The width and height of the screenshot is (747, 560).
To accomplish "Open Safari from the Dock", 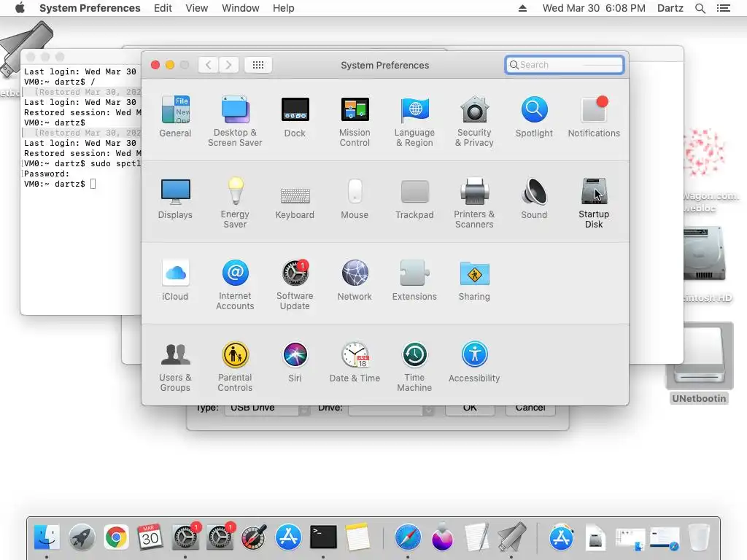I will tap(408, 537).
